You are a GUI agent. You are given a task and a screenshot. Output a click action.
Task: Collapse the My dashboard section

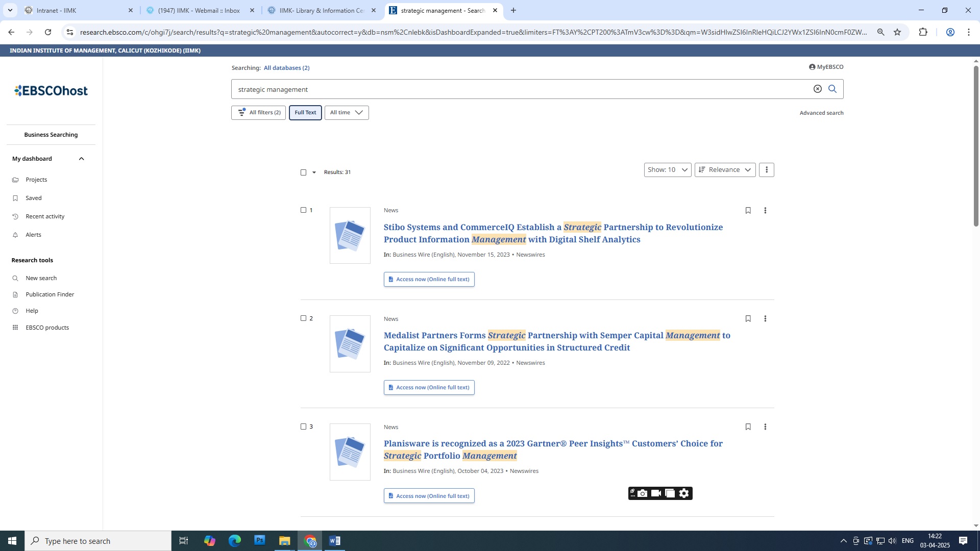pyautogui.click(x=81, y=159)
